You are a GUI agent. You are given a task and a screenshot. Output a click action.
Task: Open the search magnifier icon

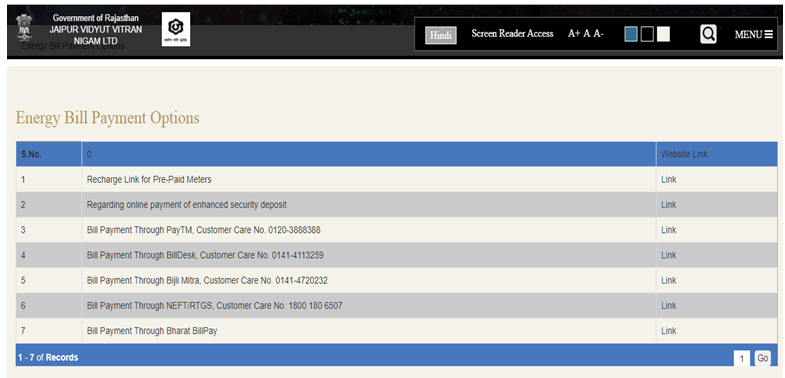point(708,34)
